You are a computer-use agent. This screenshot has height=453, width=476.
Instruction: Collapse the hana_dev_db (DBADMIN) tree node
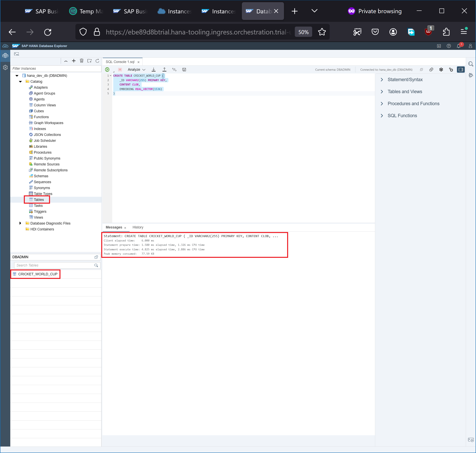[17, 76]
